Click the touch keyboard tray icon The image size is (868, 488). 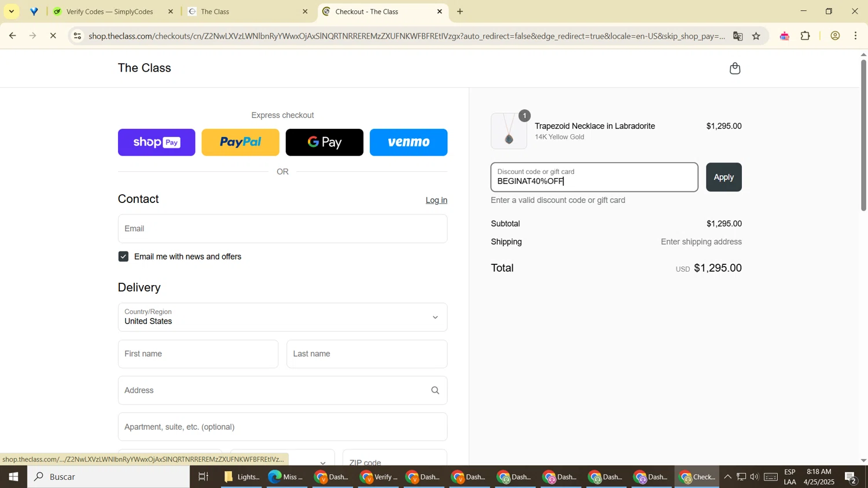770,477
